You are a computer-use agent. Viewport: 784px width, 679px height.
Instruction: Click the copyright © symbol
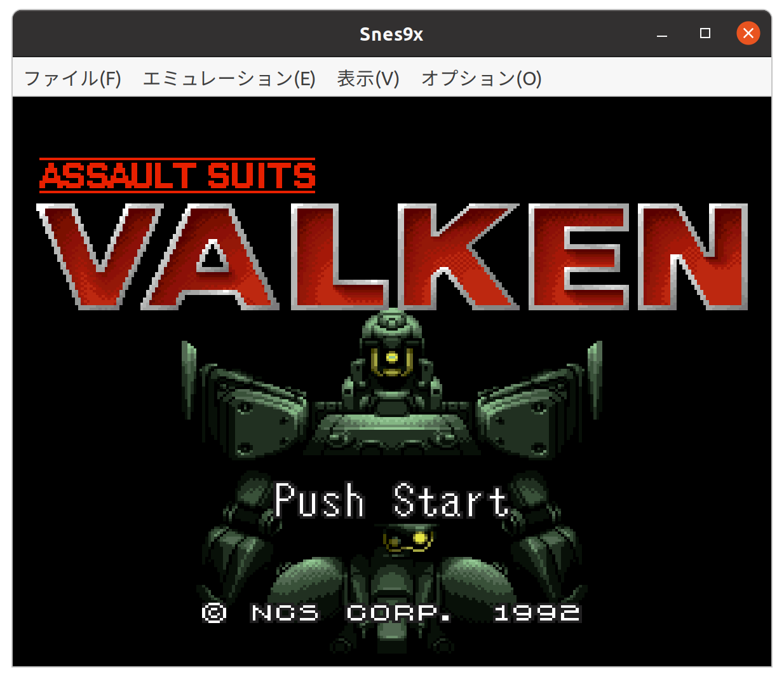214,612
